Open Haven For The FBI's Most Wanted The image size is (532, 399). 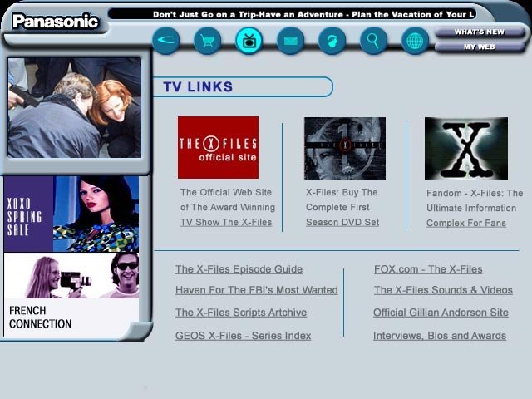[257, 290]
